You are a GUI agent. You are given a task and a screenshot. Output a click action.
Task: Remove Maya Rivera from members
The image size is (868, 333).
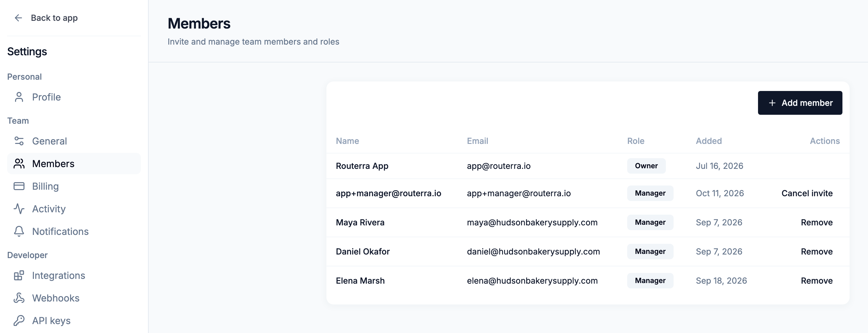(817, 222)
